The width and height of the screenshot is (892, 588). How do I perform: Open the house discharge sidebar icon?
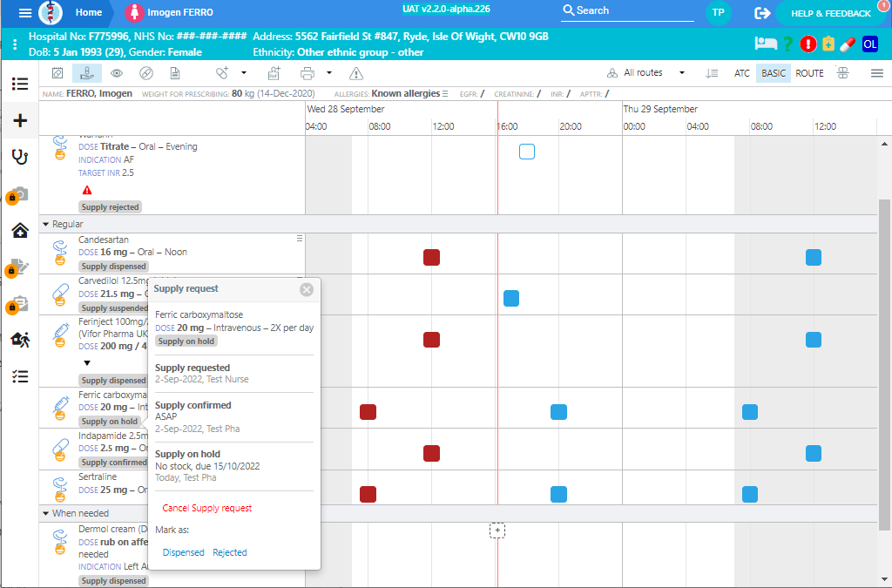click(20, 230)
